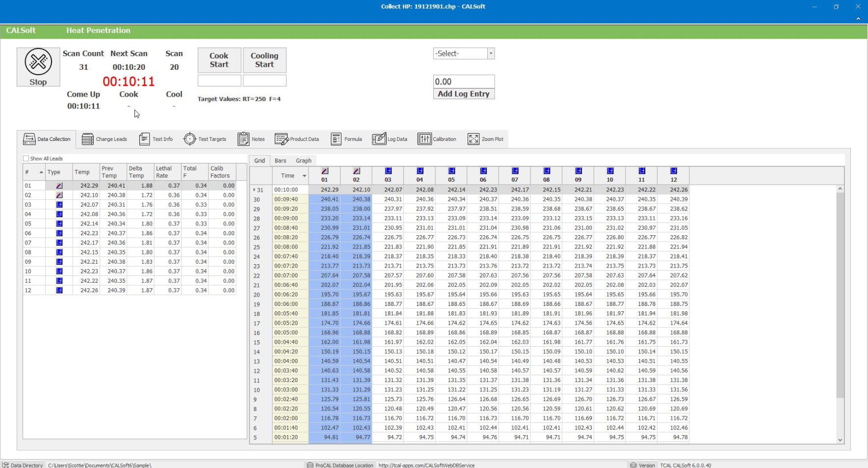The height and width of the screenshot is (468, 868).
Task: Open the -Select- dropdown
Action: click(491, 54)
